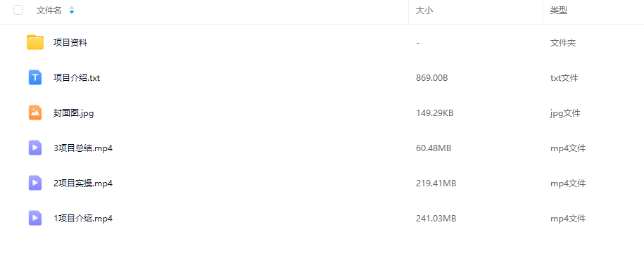Click the 文件名 column header label
The height and width of the screenshot is (277, 644).
tap(49, 11)
